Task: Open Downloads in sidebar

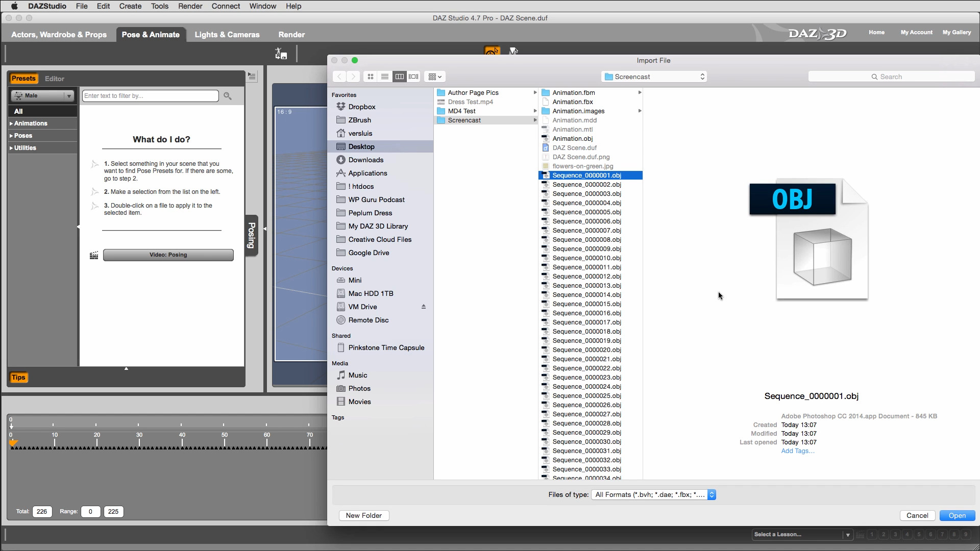Action: [366, 160]
